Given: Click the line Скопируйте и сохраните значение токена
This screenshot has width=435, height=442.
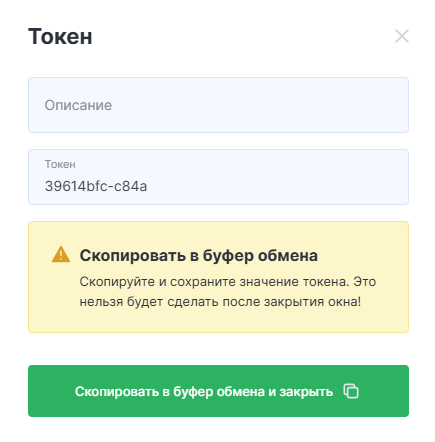Looking at the screenshot, I should coord(214,282).
